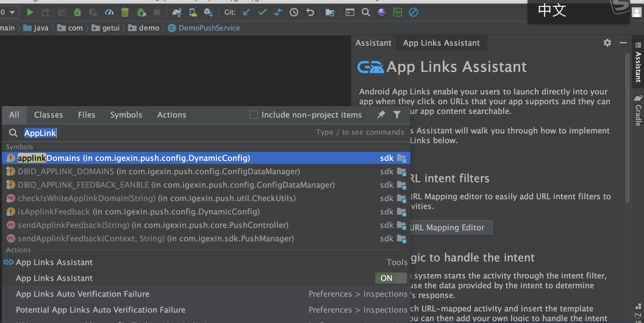Start debugging with the green bug icon
644x323 pixels.
click(x=77, y=12)
